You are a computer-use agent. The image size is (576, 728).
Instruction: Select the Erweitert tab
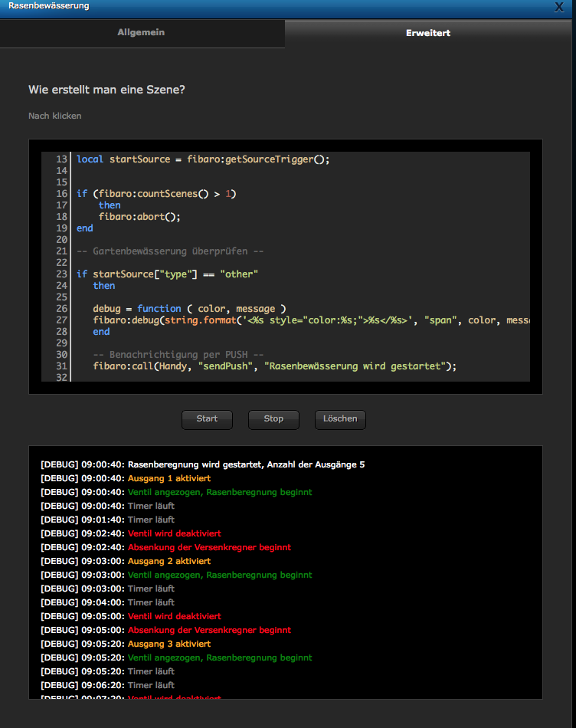(428, 33)
